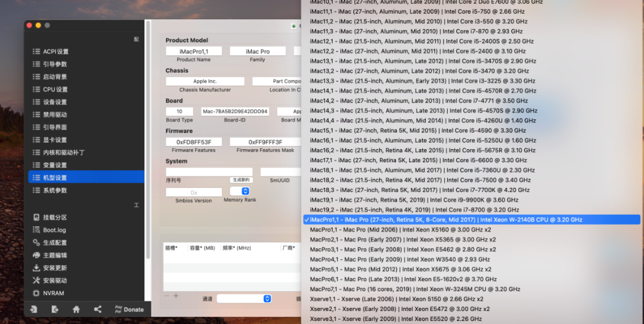644x324 pixels.
Task: Click the home icon in bottom bar
Action: [x=76, y=309]
